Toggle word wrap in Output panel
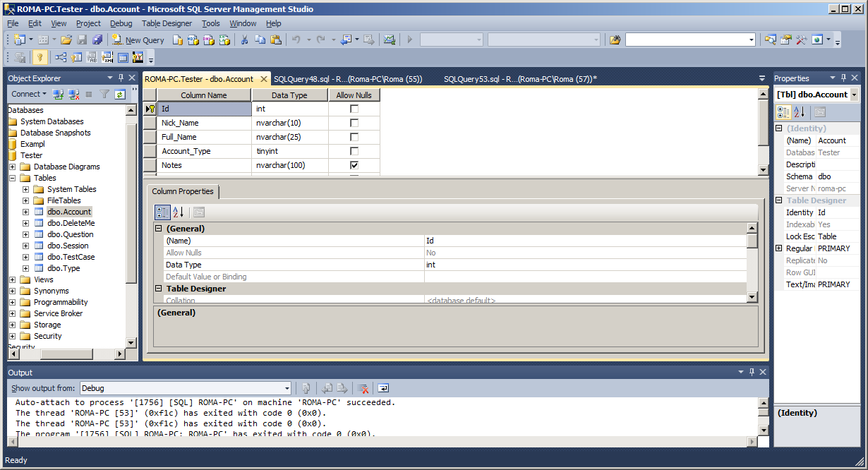The height and width of the screenshot is (470, 868). coord(383,388)
